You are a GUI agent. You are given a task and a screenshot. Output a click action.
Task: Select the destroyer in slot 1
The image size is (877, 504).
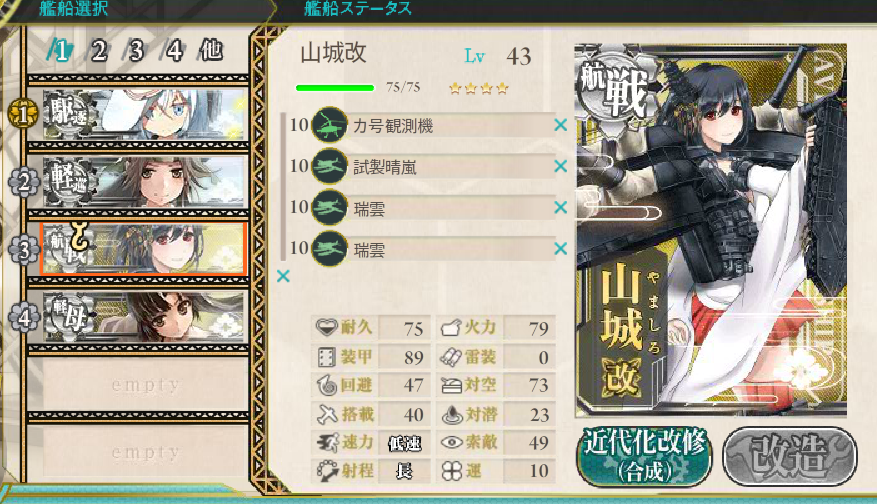(x=144, y=115)
